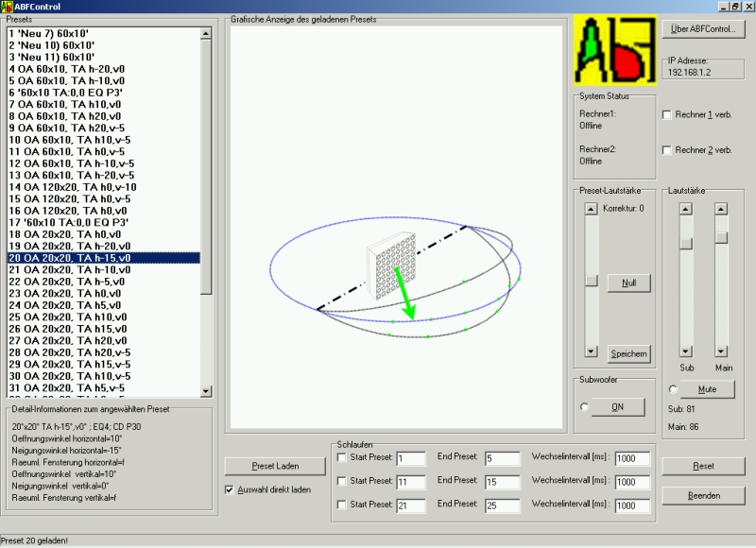Enable the first Schlaufen loop checkbox
The height and width of the screenshot is (548, 756).
point(342,458)
